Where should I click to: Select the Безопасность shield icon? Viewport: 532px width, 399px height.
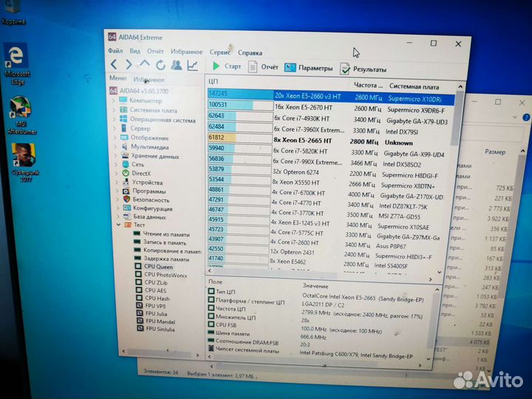(x=126, y=199)
